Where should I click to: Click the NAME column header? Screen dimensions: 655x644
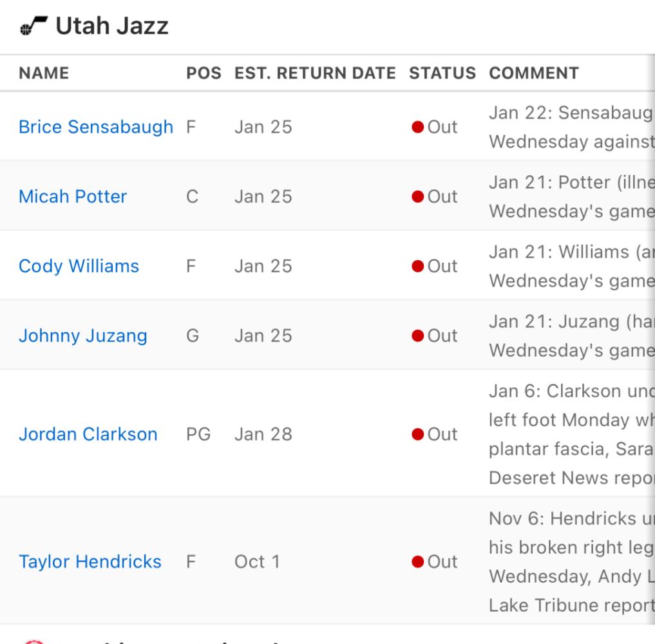coord(44,73)
